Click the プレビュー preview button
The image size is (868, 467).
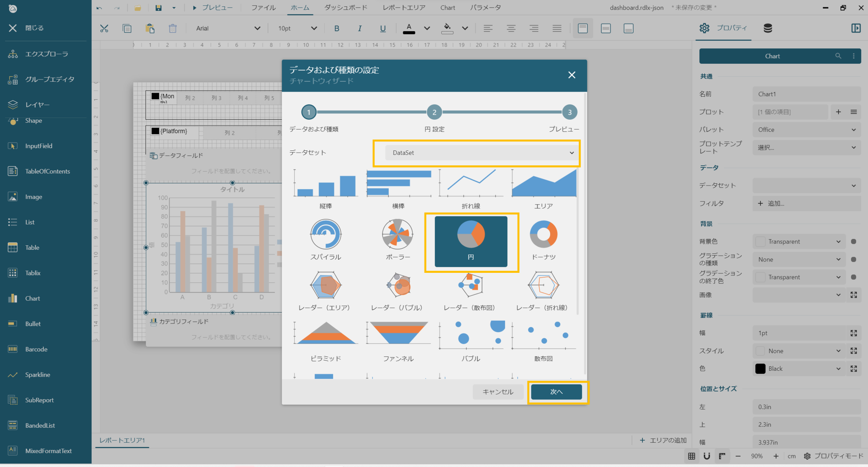pos(212,8)
